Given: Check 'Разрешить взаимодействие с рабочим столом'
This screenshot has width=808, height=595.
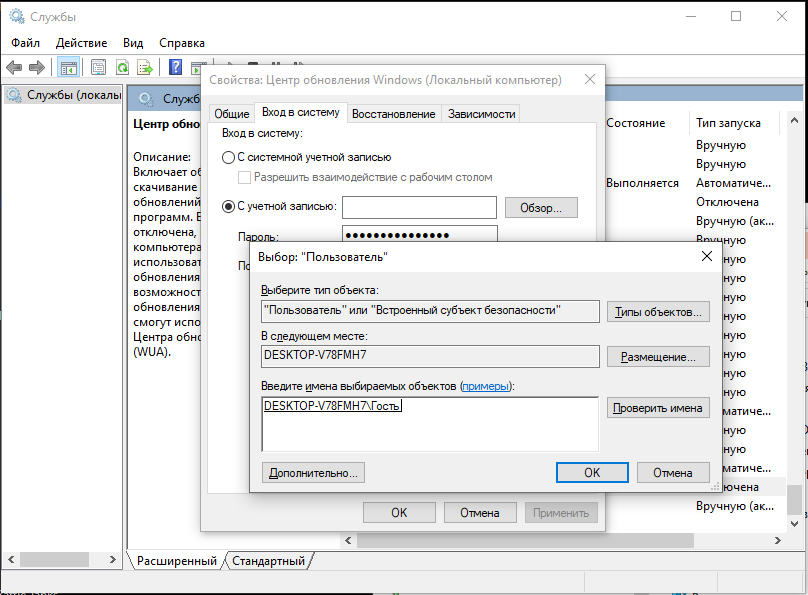Looking at the screenshot, I should pos(244,177).
